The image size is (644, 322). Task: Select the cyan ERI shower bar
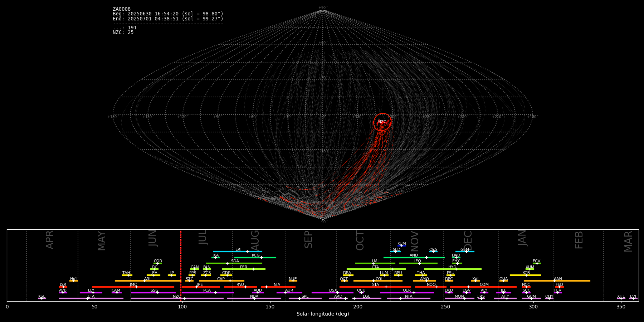[238, 252]
